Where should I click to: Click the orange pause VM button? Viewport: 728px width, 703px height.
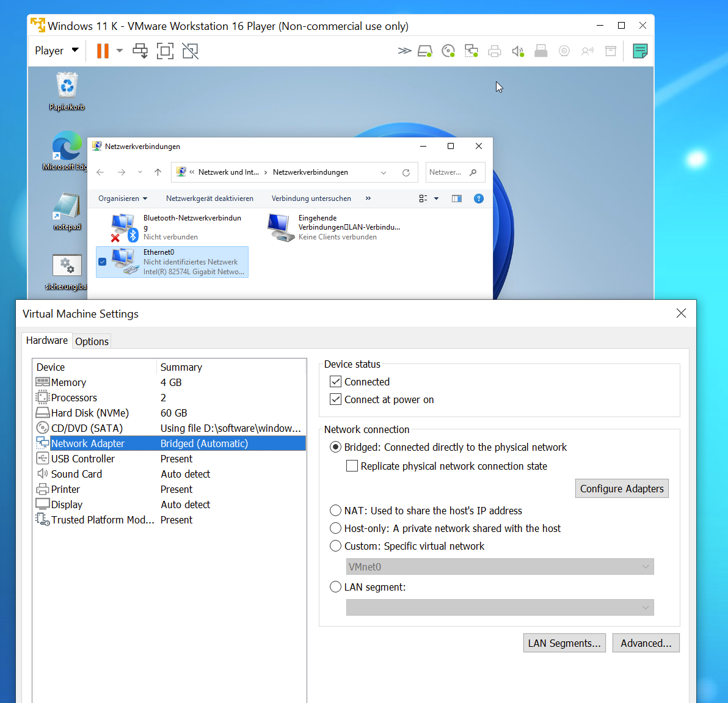(103, 51)
